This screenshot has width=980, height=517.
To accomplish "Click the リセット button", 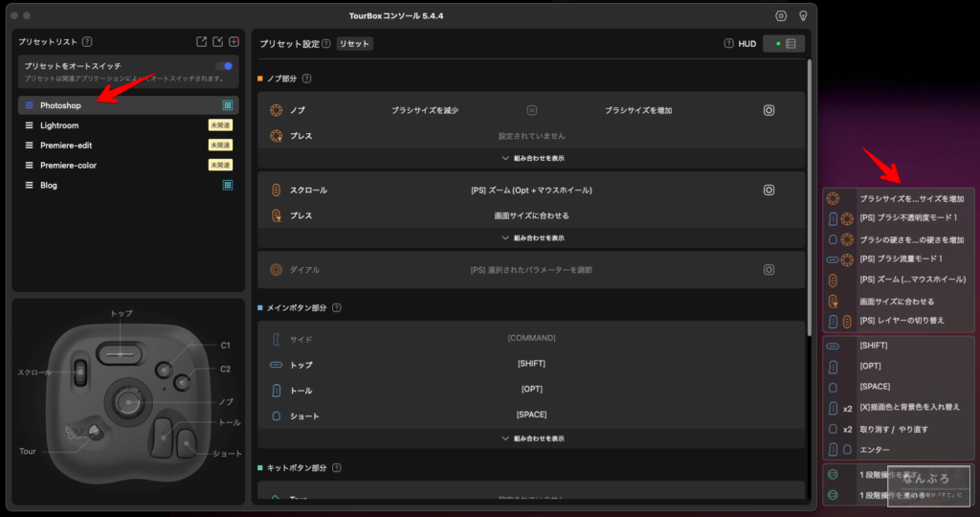I will pos(354,44).
